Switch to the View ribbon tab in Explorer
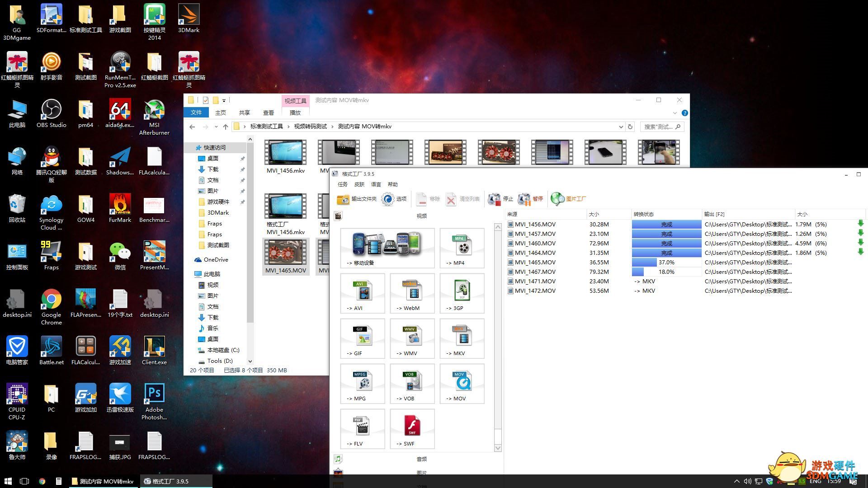This screenshot has height=488, width=868. click(268, 113)
